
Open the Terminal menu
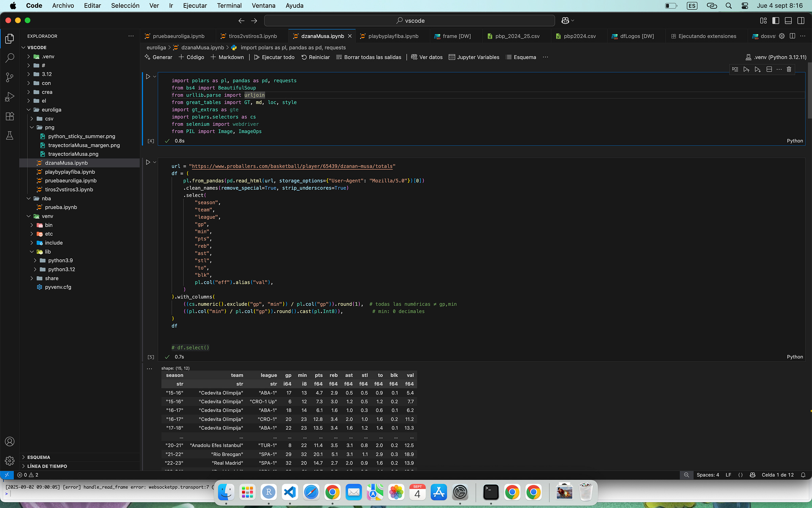[229, 6]
